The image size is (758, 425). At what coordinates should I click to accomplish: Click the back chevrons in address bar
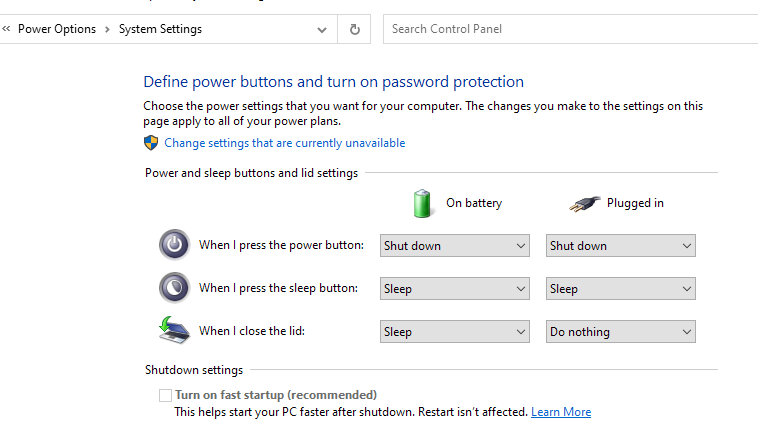[x=7, y=29]
